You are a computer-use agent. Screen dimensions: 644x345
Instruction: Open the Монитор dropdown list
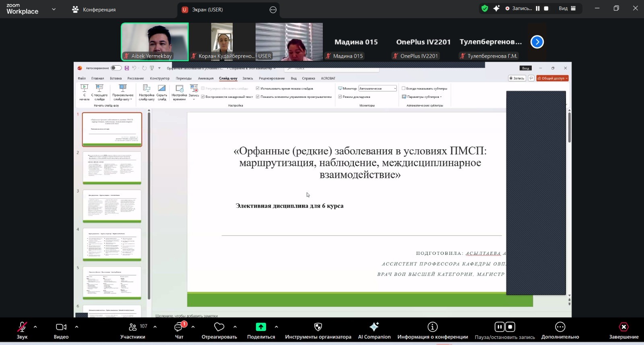(395, 89)
